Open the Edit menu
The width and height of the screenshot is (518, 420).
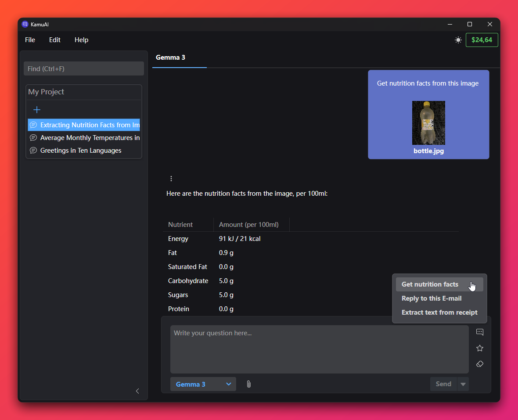tap(55, 40)
